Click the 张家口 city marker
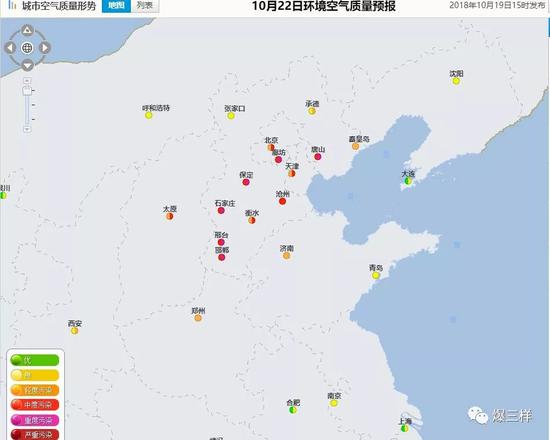The image size is (550, 440). tap(231, 115)
